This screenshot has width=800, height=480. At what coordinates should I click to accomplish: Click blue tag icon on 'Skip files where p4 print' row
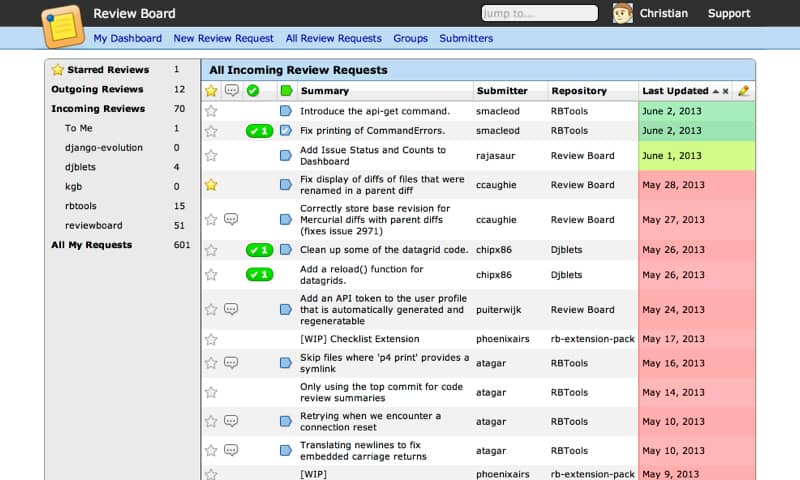[286, 363]
